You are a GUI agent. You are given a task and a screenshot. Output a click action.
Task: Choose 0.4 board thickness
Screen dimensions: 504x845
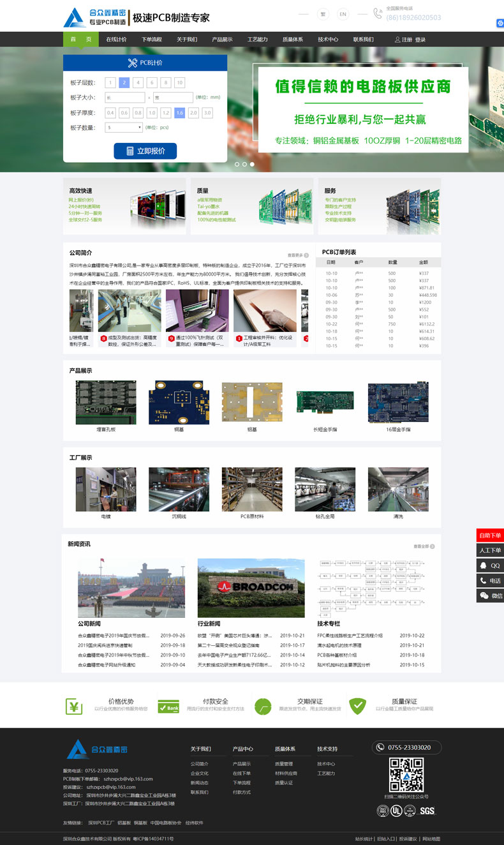pyautogui.click(x=110, y=113)
